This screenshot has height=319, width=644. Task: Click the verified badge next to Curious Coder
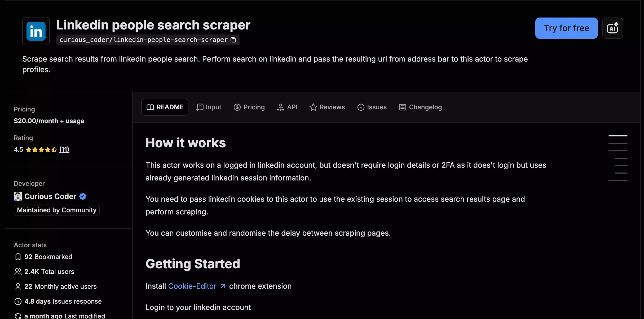click(x=83, y=196)
